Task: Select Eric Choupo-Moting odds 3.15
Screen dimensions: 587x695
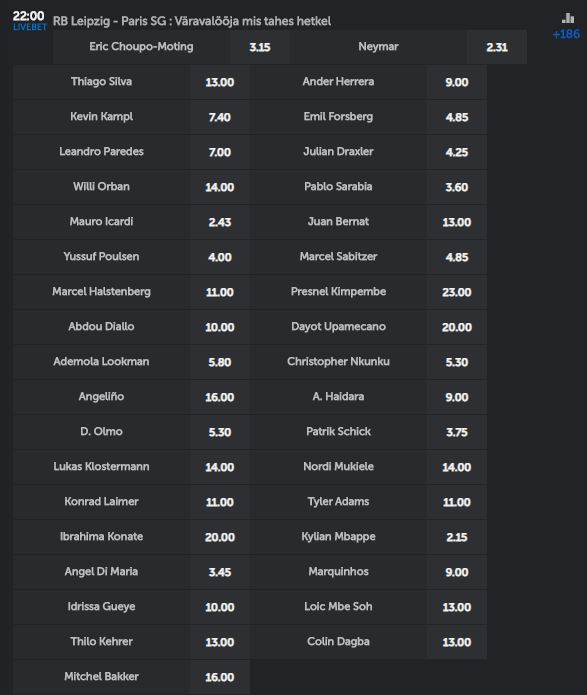Action: coord(260,47)
